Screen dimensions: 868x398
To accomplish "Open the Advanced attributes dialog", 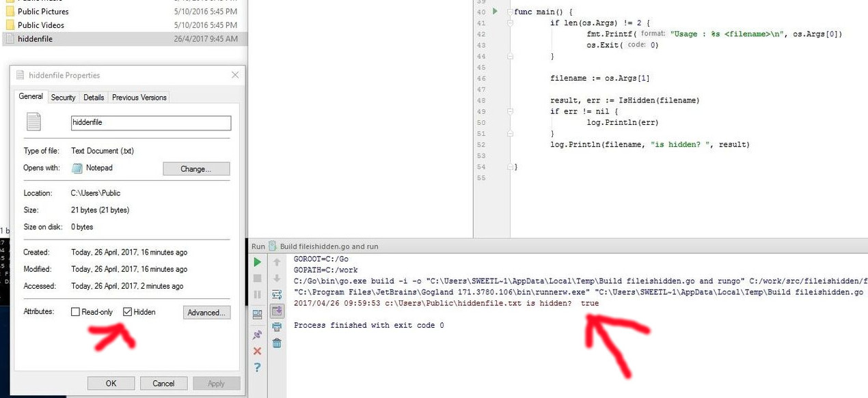I will [206, 313].
